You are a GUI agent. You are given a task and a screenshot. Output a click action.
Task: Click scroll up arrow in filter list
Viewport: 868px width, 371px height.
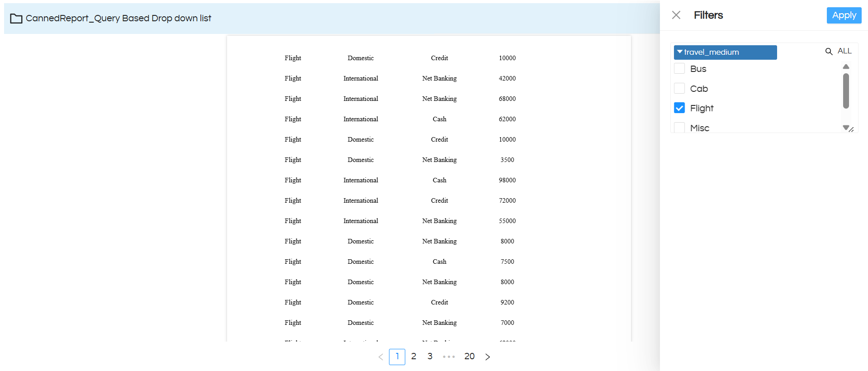(845, 67)
